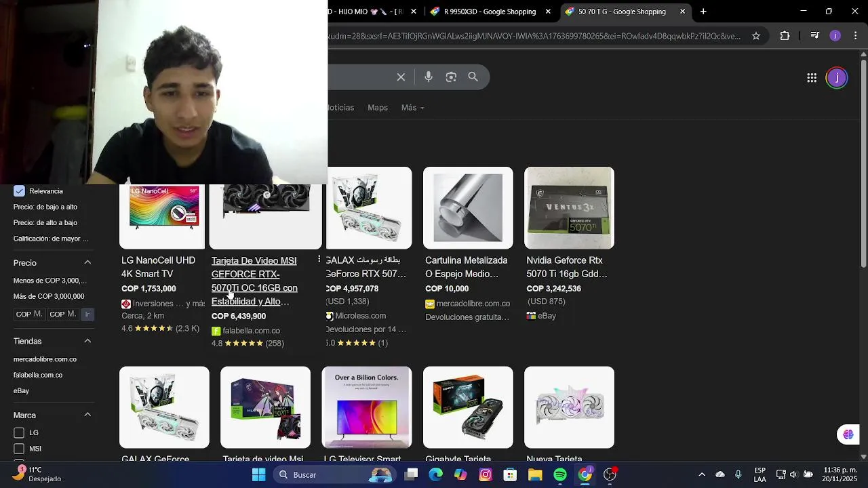Click the Chrome icon on the taskbar
868x488 pixels.
click(585, 474)
